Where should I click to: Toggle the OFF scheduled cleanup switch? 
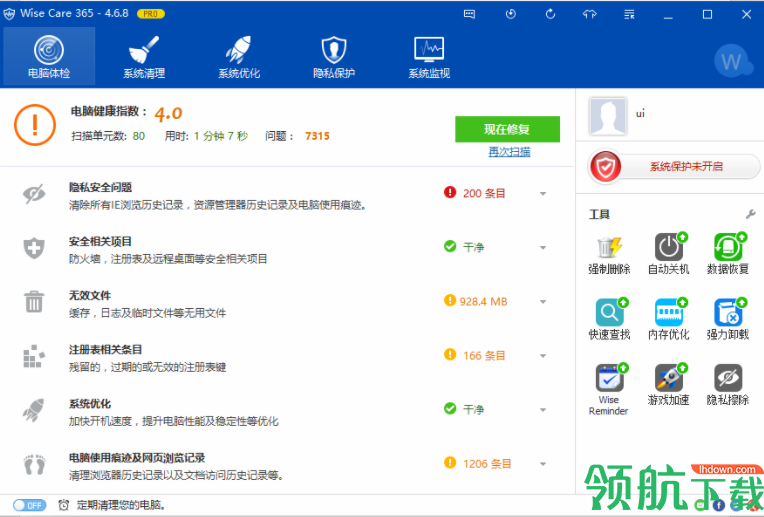click(29, 505)
